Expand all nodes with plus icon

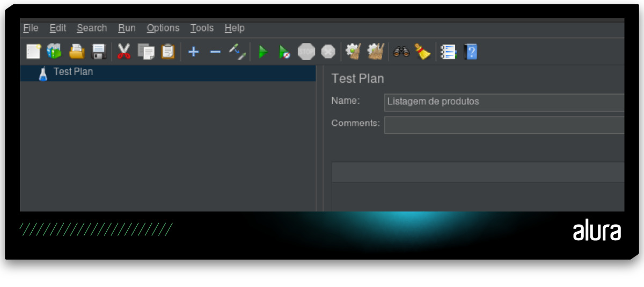pos(194,52)
